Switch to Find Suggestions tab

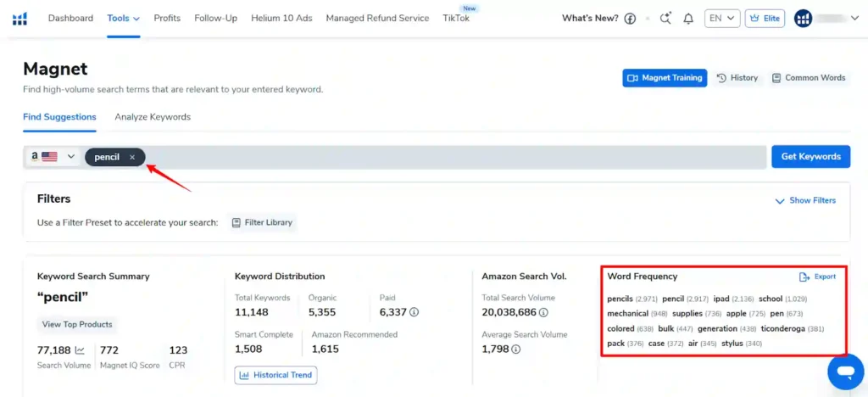[x=60, y=117]
